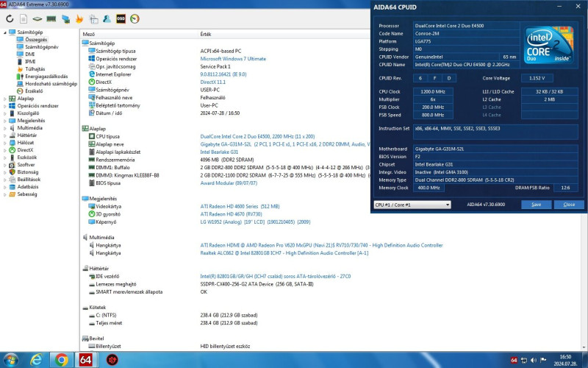Select IPMI in the left tree
The height and width of the screenshot is (368, 588).
pyautogui.click(x=30, y=62)
